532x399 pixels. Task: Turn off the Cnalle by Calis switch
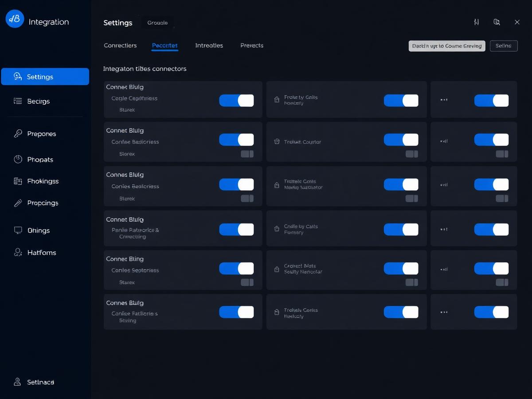(401, 229)
